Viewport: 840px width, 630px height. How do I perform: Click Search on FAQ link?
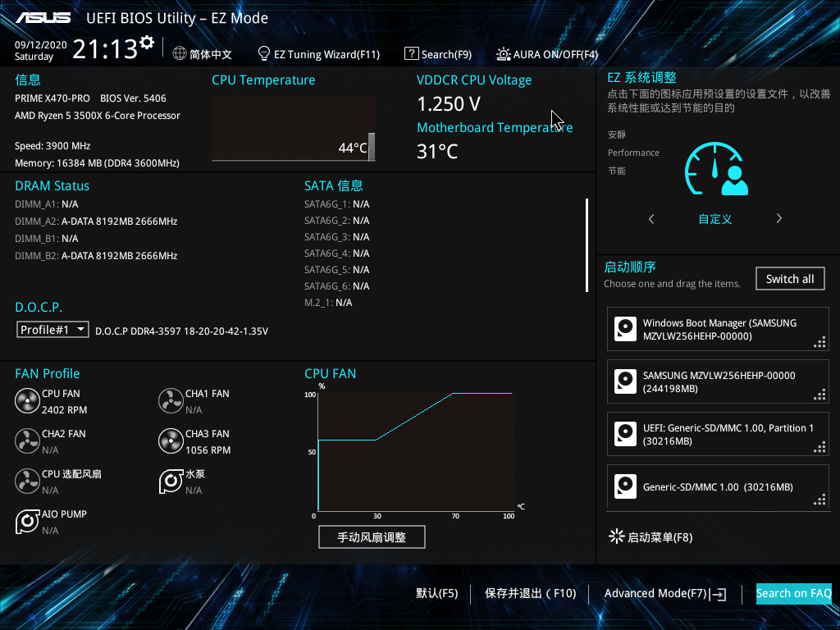coord(794,594)
